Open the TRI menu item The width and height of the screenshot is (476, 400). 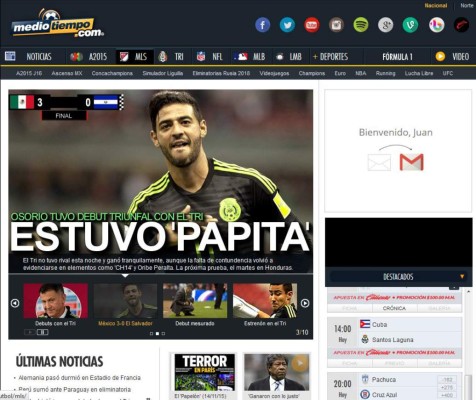point(179,57)
